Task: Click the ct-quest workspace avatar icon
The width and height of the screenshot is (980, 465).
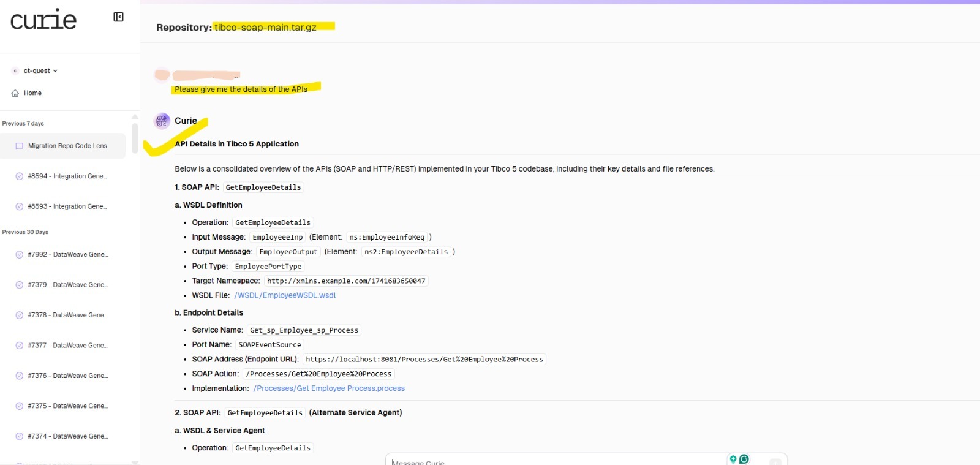Action: (x=15, y=71)
